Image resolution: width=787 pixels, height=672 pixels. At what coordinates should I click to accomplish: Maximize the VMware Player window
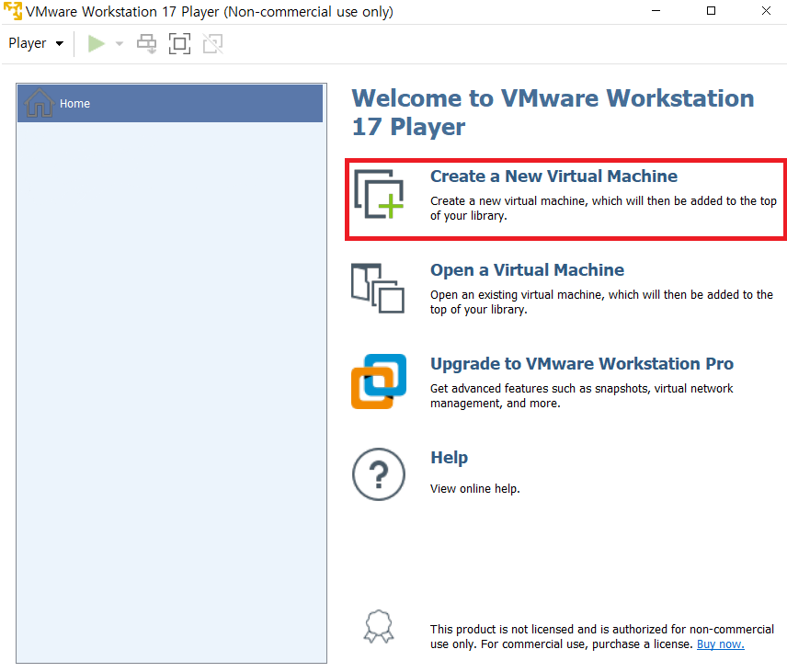[711, 11]
